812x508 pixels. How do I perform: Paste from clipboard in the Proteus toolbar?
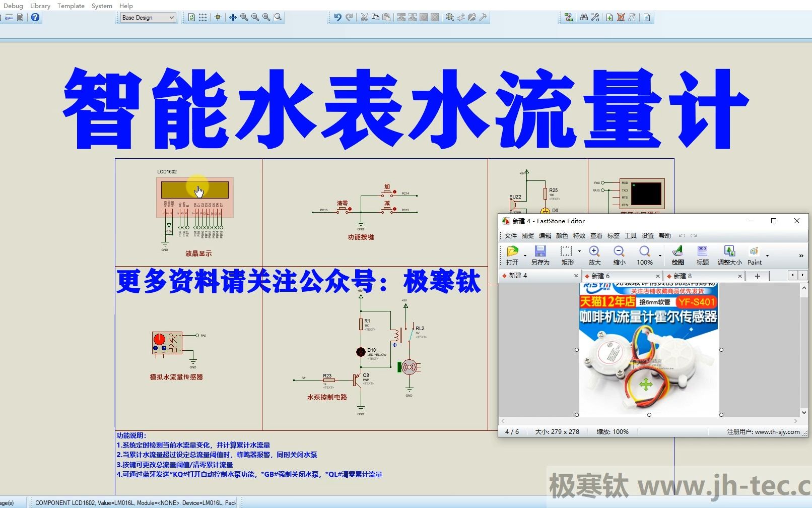point(386,17)
